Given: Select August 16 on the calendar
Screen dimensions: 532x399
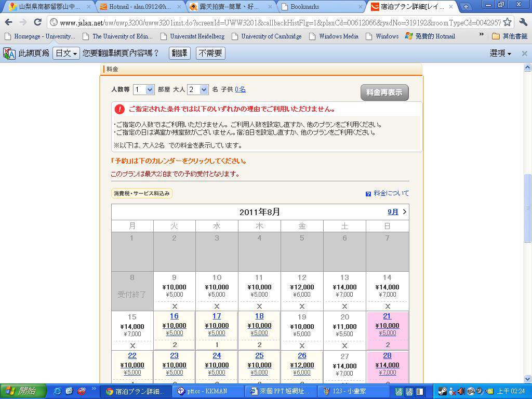Looking at the screenshot, I should tap(175, 330).
